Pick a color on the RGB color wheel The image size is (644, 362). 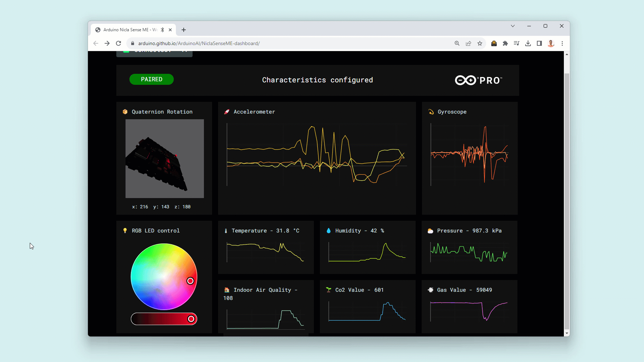pos(164,277)
